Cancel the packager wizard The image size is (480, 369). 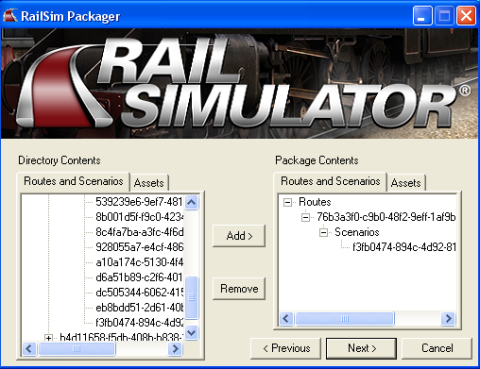pyautogui.click(x=437, y=348)
